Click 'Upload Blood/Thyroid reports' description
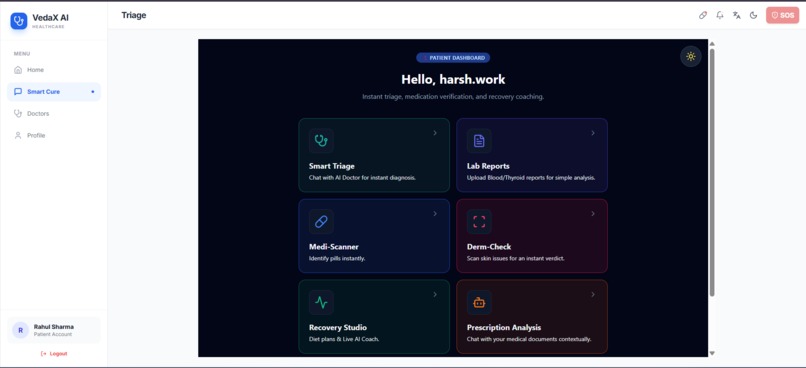The width and height of the screenshot is (806, 368). tap(531, 178)
